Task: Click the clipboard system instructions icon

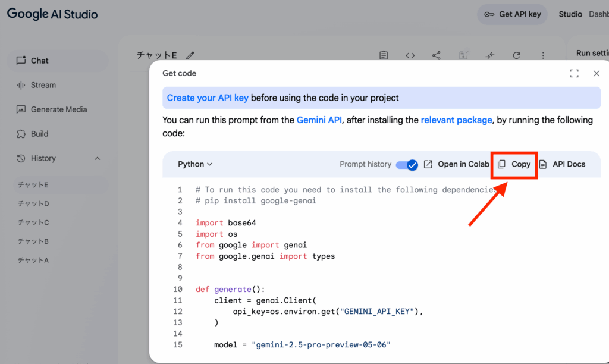Action: [x=384, y=55]
